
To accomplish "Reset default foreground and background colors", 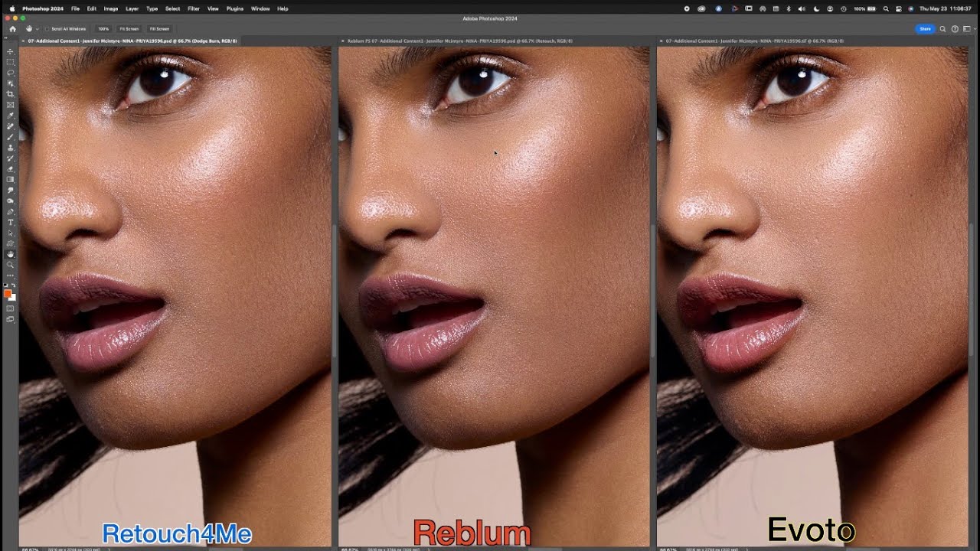I will 6,285.
